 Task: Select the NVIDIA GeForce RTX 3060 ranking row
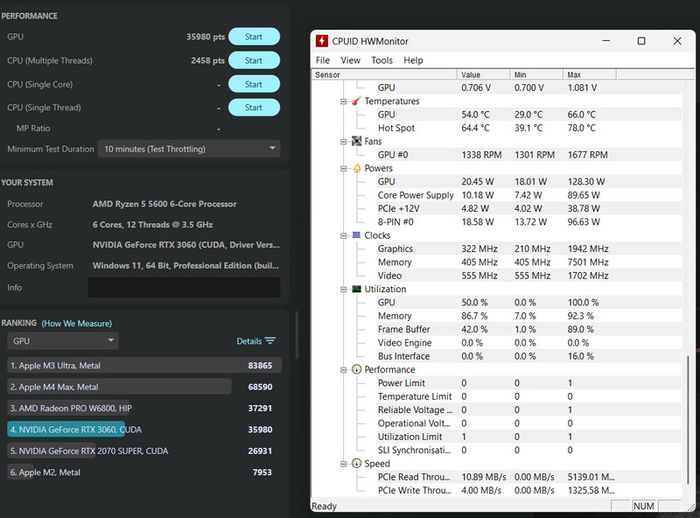(x=145, y=430)
